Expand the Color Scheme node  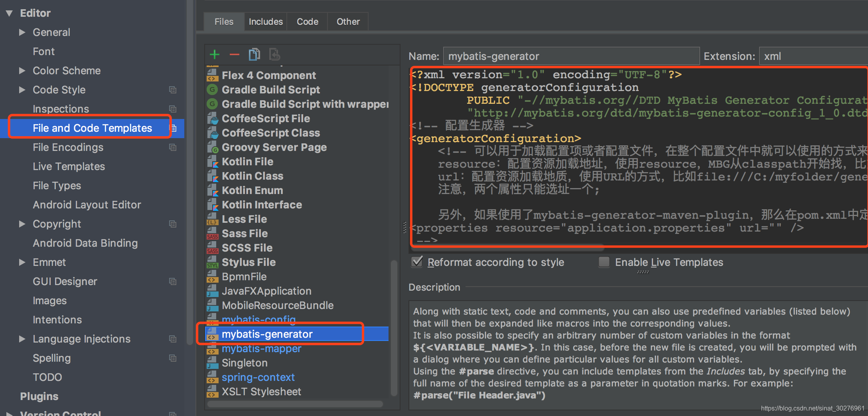[x=22, y=71]
